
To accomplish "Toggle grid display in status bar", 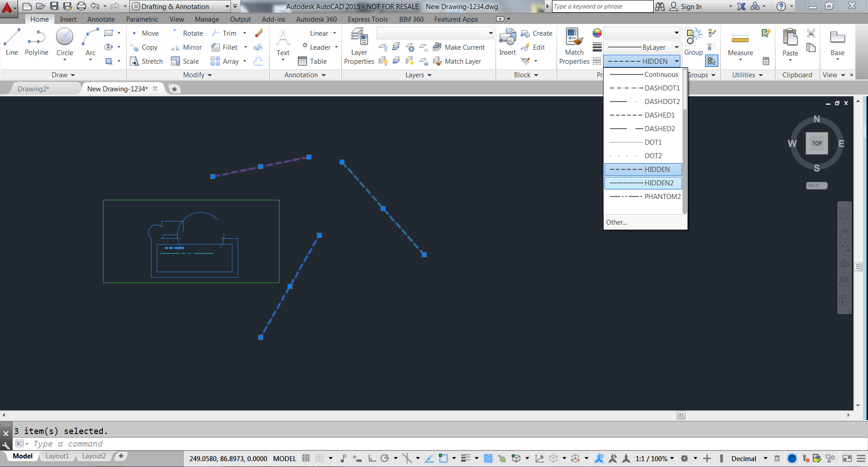I will coord(306,458).
